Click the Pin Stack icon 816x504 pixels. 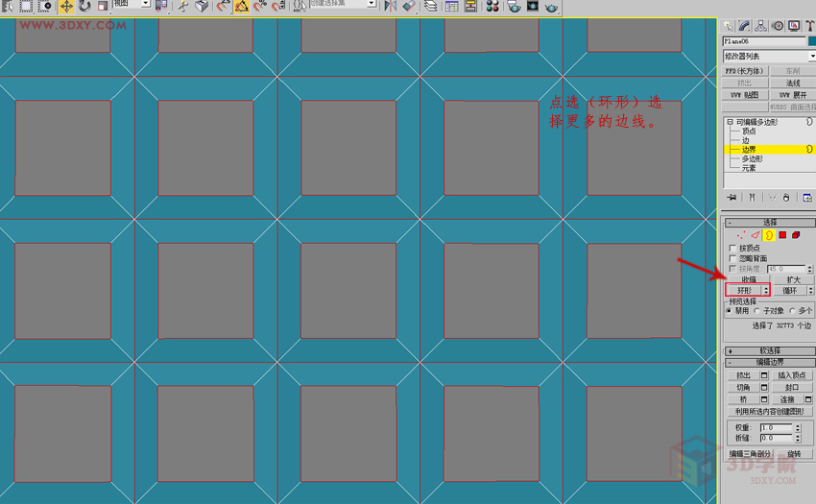[732, 198]
